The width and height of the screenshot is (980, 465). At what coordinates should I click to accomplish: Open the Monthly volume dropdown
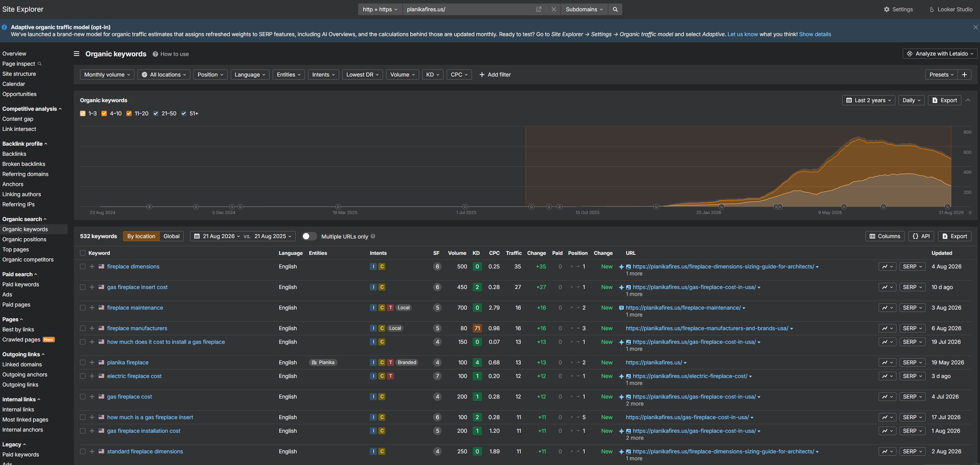107,75
